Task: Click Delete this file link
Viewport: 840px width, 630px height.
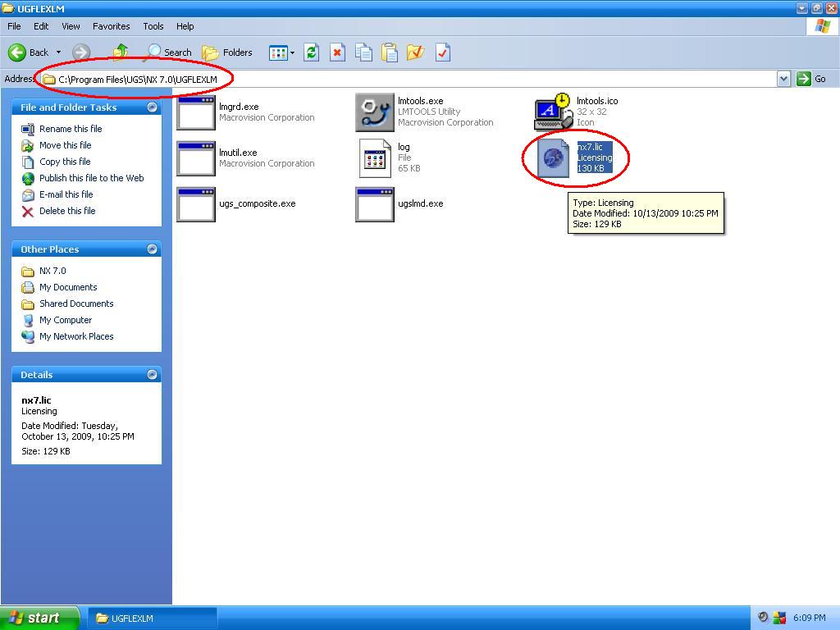Action: 67,211
